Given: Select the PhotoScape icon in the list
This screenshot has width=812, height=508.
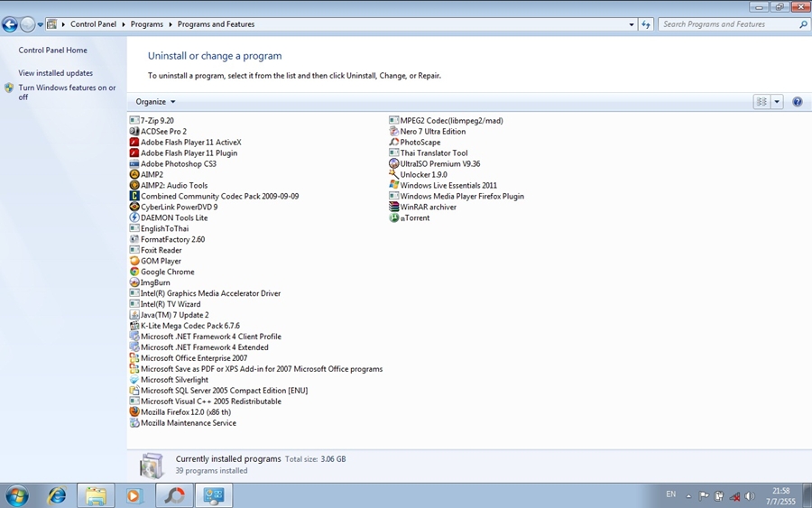Looking at the screenshot, I should (x=393, y=142).
